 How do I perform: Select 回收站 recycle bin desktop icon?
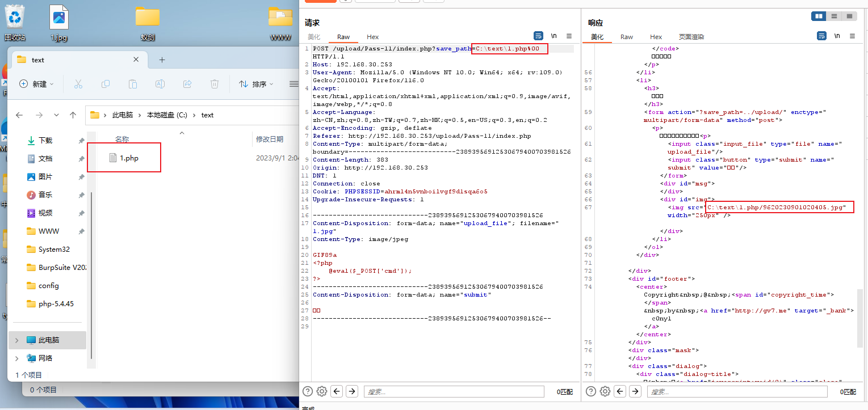click(14, 23)
